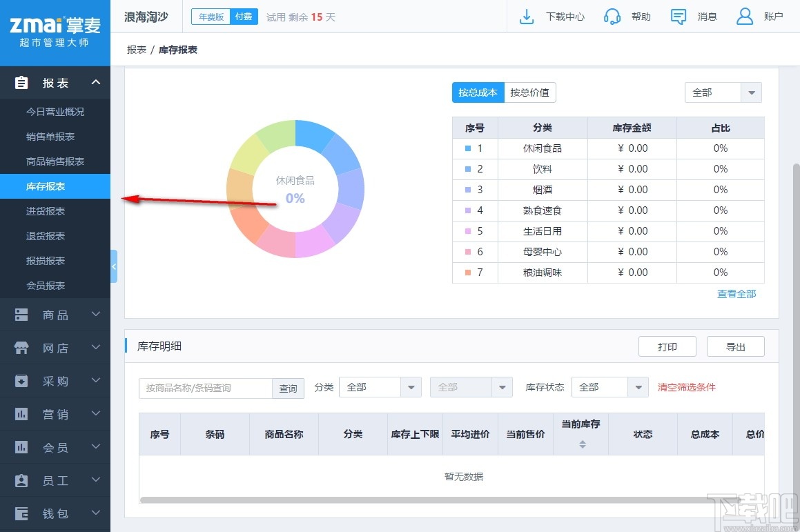
Task: Collapse the 报表 menu chevron
Action: pos(96,82)
